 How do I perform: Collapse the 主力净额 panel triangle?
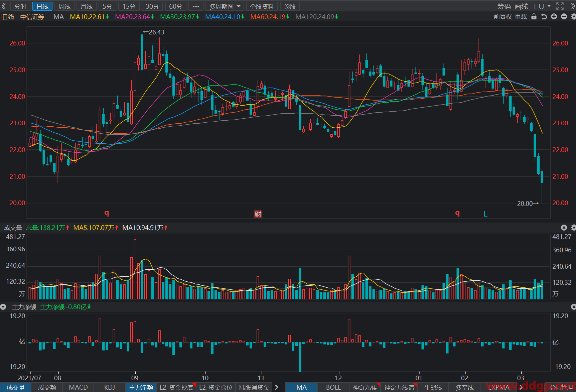[x=3, y=307]
